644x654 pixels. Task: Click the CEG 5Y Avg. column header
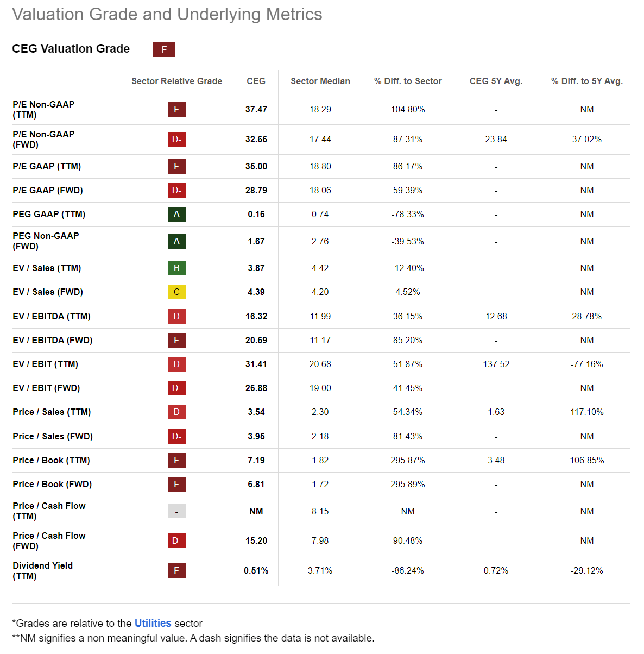(x=496, y=81)
